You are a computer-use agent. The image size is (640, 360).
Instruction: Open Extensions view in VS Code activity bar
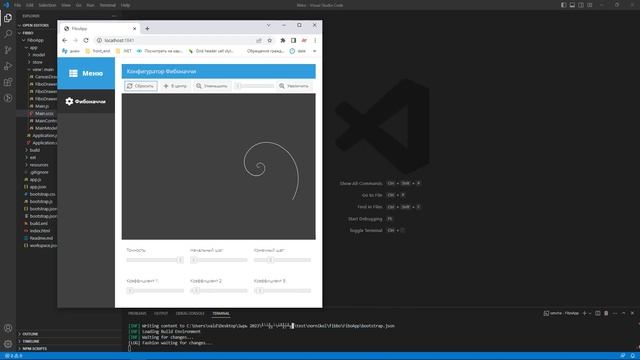click(8, 82)
